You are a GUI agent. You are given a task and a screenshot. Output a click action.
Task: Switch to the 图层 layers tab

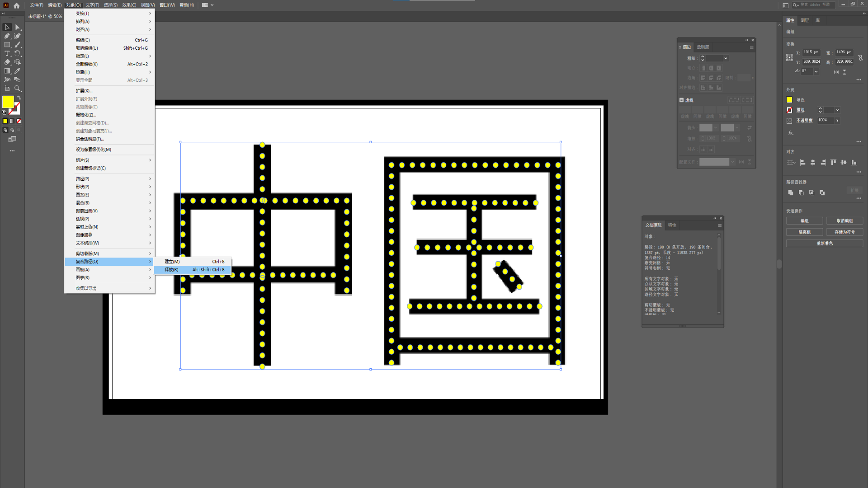tap(805, 20)
